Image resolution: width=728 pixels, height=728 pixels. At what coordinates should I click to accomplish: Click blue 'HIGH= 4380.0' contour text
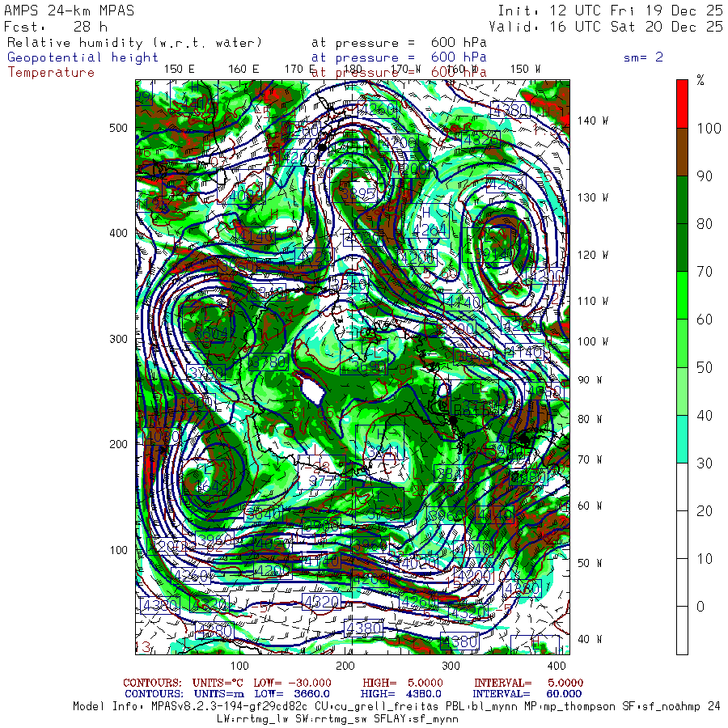400,694
